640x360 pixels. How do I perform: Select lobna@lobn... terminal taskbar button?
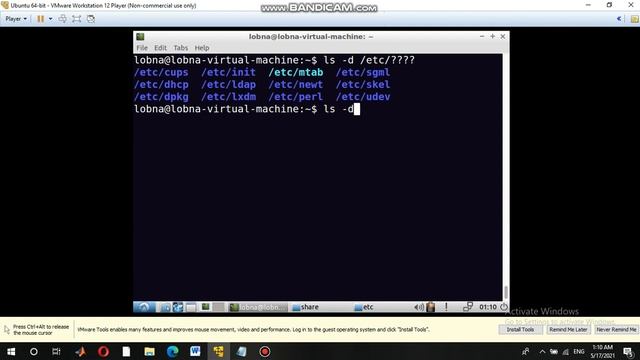coord(257,307)
